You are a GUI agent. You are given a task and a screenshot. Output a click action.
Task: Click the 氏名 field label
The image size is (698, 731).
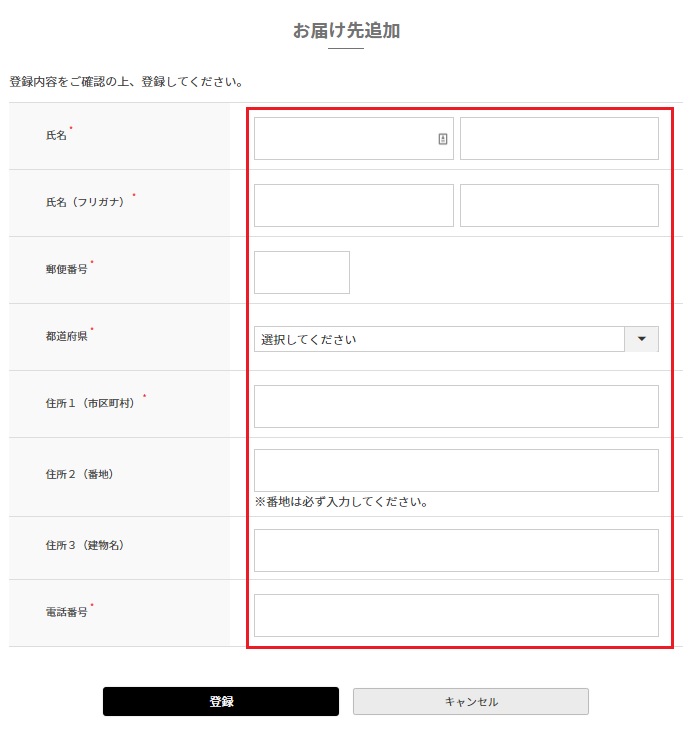[x=56, y=135]
